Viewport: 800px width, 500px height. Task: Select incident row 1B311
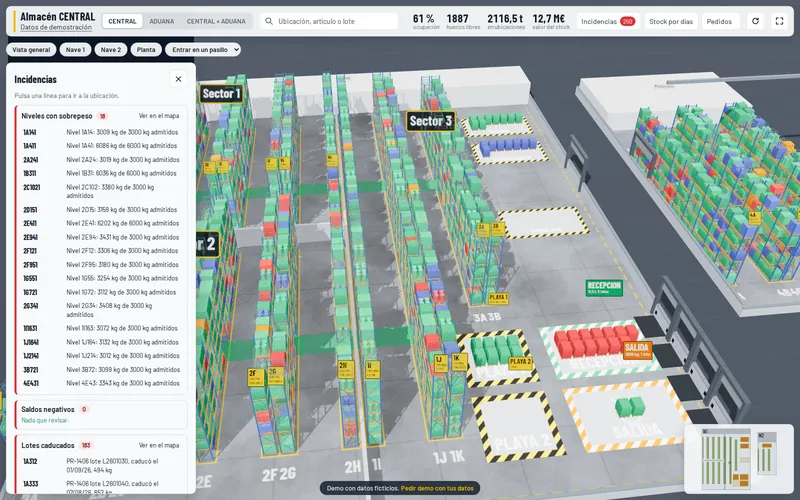pos(101,173)
